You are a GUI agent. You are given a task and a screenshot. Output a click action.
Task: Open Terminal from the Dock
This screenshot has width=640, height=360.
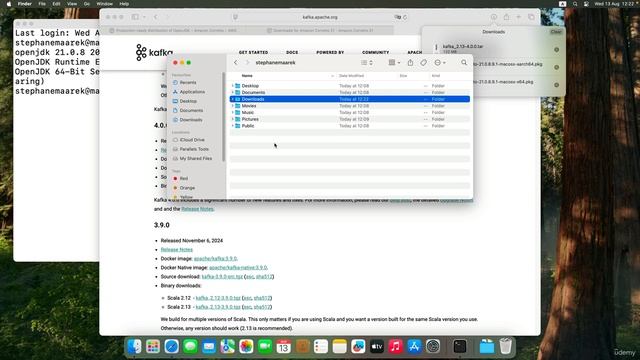pos(460,347)
